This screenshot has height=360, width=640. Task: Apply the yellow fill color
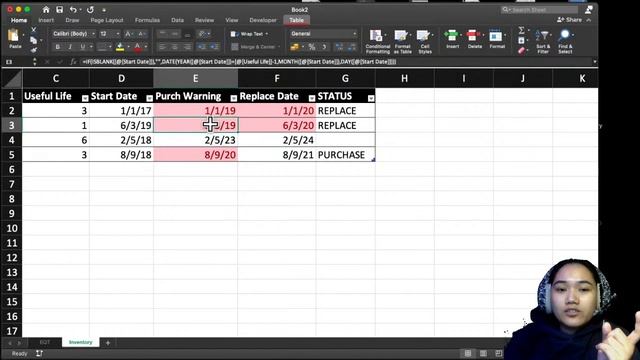[120, 47]
